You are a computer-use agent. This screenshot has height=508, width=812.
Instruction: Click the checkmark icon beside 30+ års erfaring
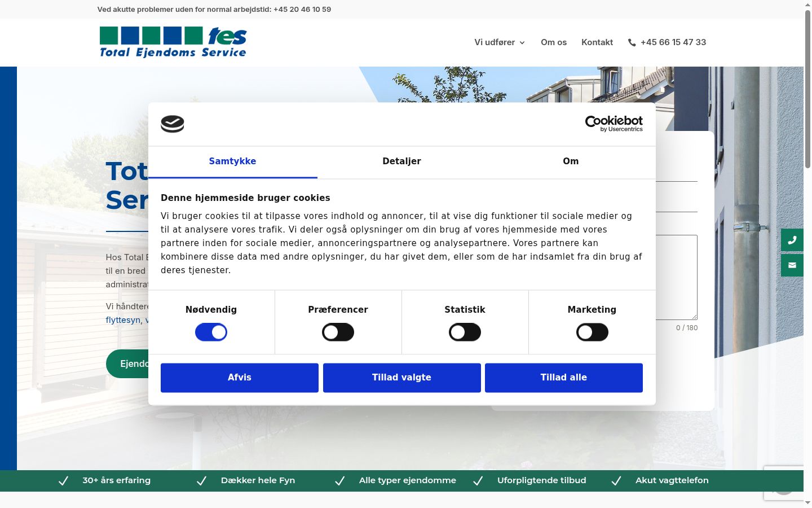click(64, 481)
